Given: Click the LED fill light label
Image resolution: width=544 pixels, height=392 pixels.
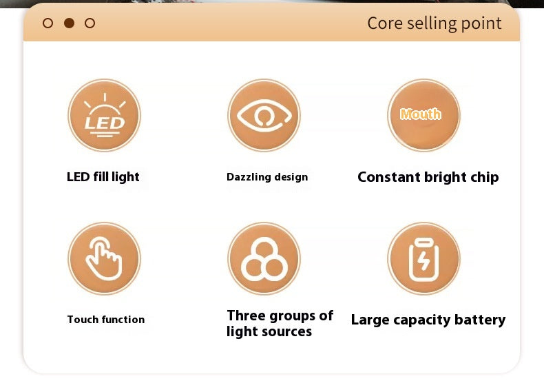Looking at the screenshot, I should pos(103,177).
